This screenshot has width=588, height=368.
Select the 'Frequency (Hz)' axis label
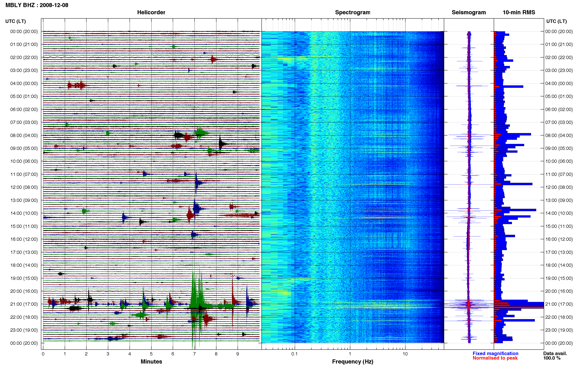(353, 362)
